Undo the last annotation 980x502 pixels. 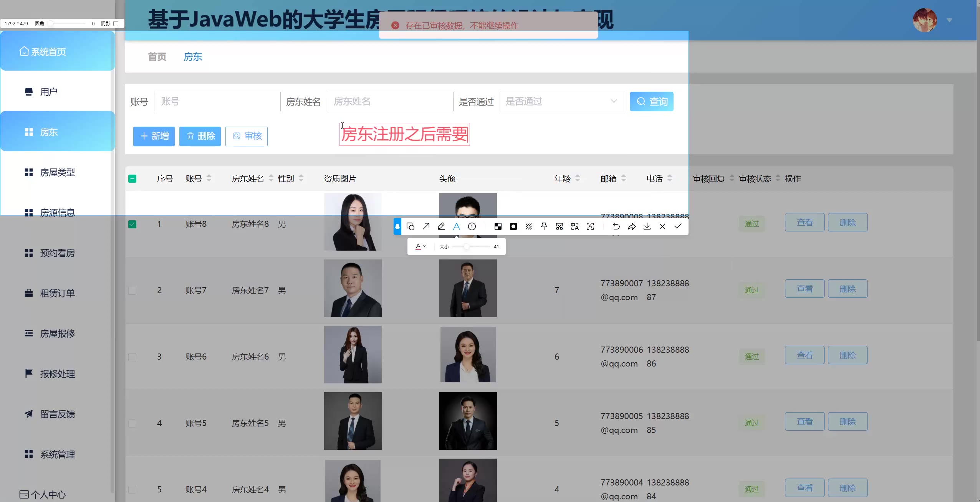click(616, 226)
